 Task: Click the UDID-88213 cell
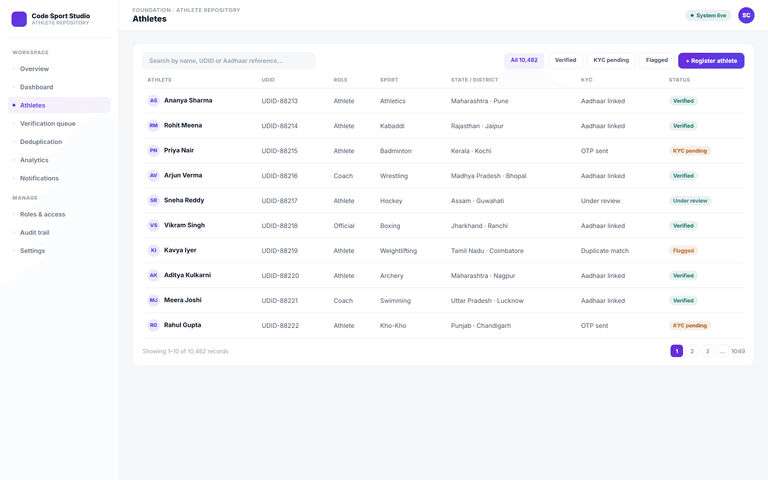[280, 101]
